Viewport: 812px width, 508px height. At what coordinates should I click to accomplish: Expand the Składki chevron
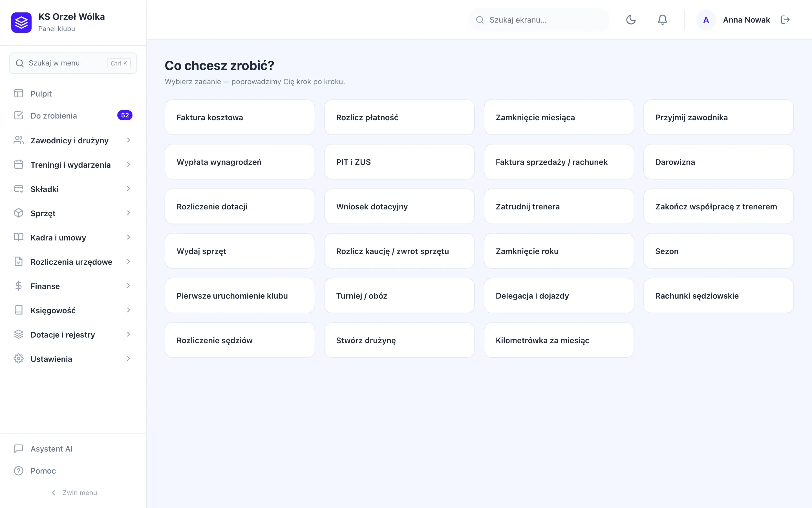tap(128, 189)
